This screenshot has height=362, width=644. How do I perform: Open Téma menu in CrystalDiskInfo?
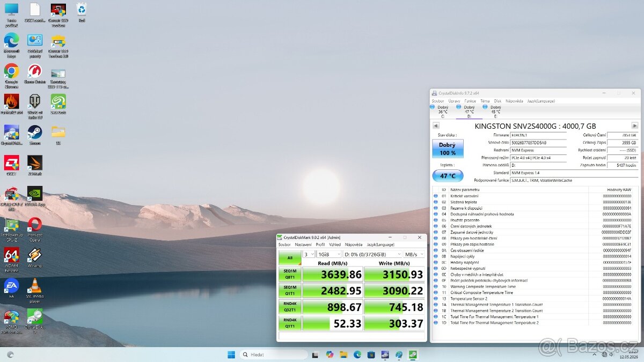click(485, 101)
